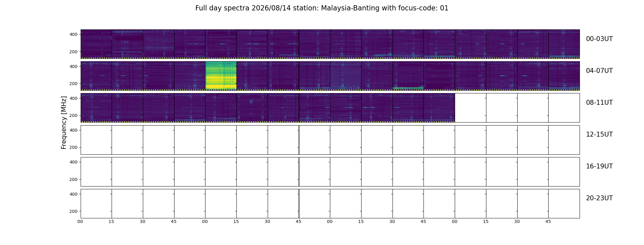Select the plot title mentioning Malaysia-Banting
Image resolution: width=644 pixels, height=245 pixels.
[322, 8]
